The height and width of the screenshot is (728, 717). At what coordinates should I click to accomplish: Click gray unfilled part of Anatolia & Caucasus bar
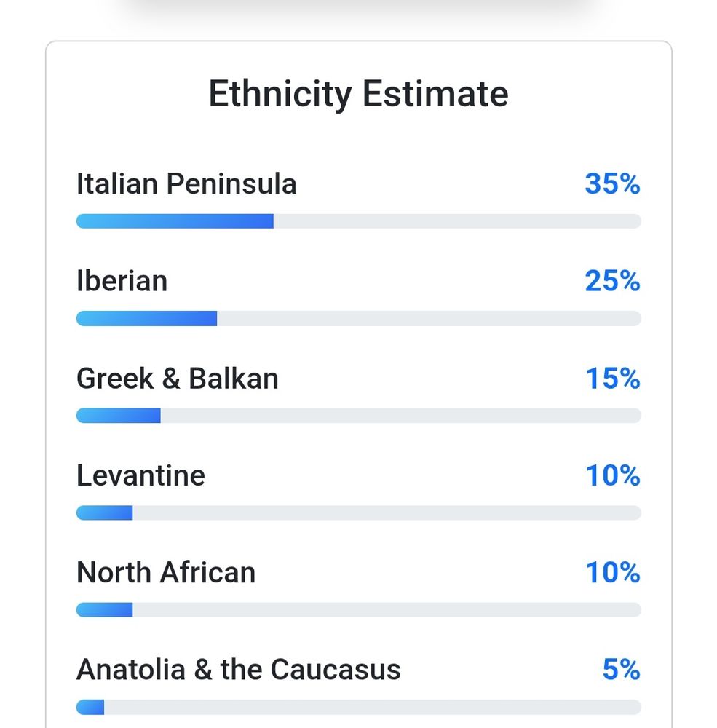pos(371,707)
